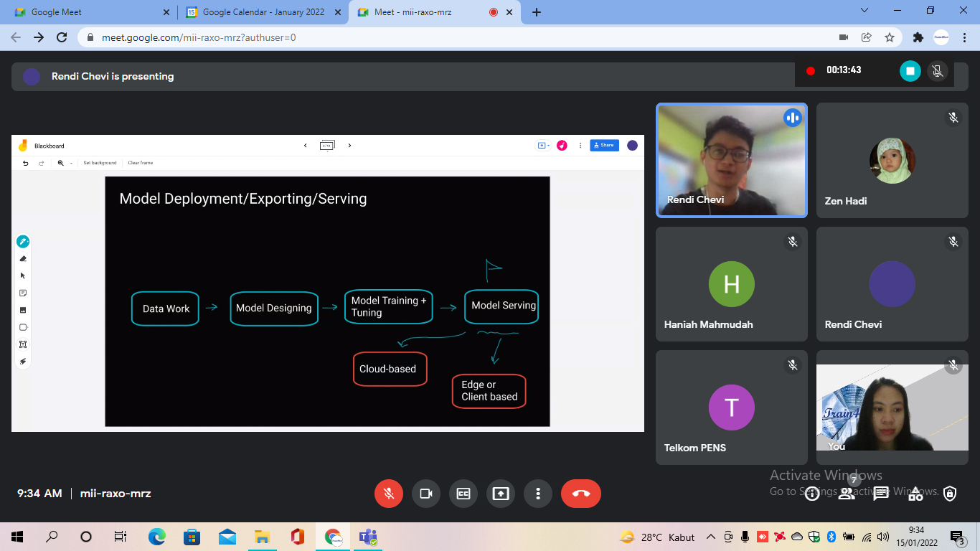Turn on captions with CC button

pos(463,494)
